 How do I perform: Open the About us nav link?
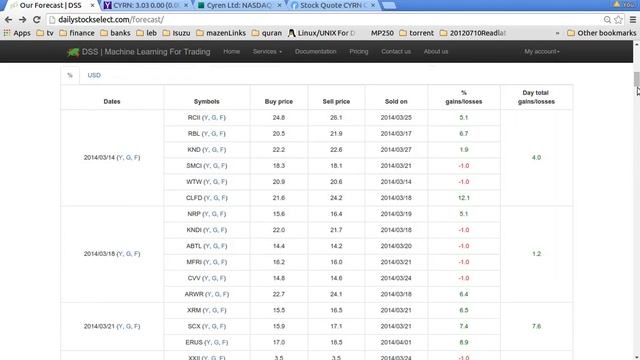pyautogui.click(x=436, y=51)
